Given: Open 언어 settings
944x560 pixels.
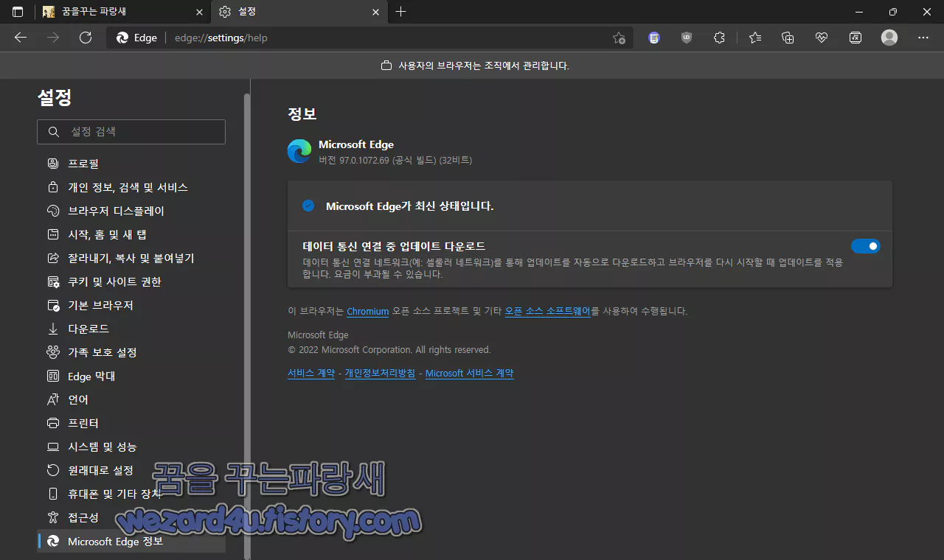Looking at the screenshot, I should click(131, 399).
